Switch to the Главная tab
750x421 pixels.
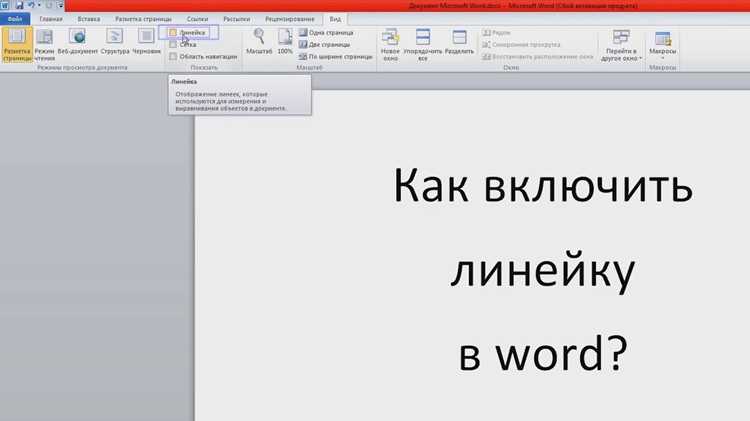click(51, 19)
